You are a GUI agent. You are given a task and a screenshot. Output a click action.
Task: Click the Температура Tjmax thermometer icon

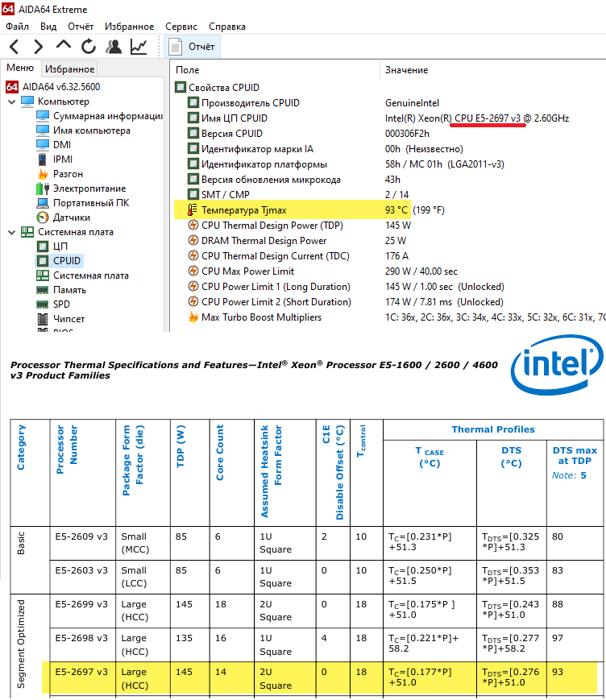193,209
